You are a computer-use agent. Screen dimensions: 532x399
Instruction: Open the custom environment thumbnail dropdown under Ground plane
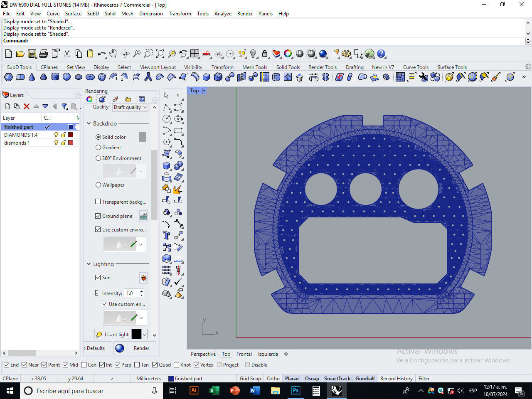point(140,244)
